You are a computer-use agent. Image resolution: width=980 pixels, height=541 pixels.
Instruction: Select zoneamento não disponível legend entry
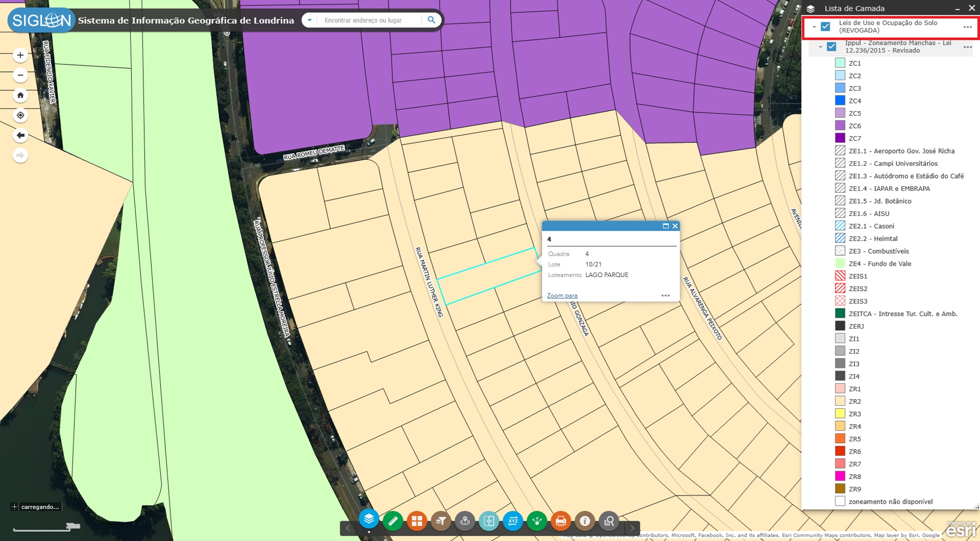tap(891, 502)
